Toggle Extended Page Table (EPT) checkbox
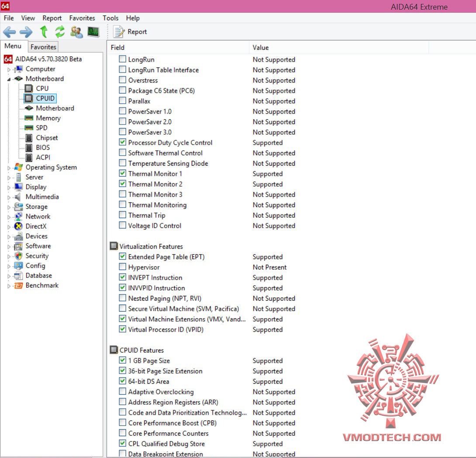This screenshot has width=476, height=458. click(x=122, y=257)
